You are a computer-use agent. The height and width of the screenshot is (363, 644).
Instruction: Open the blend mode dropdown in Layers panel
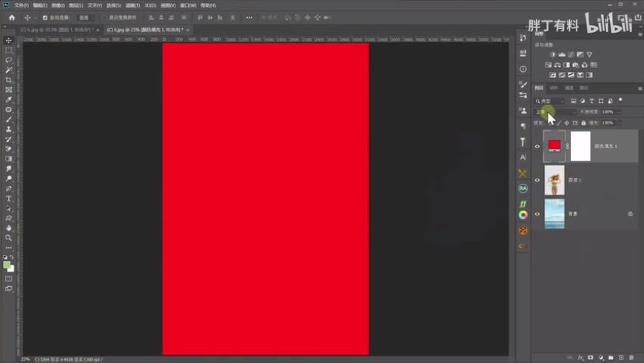pyautogui.click(x=554, y=112)
